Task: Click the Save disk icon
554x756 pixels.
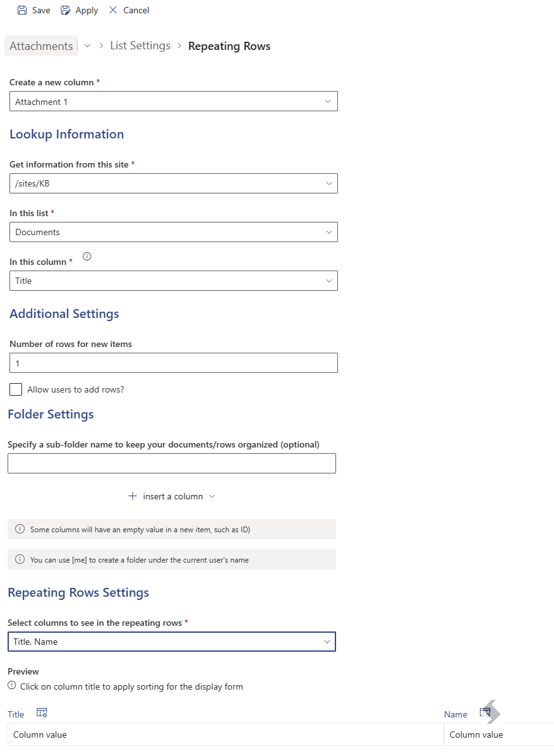Action: coord(22,10)
